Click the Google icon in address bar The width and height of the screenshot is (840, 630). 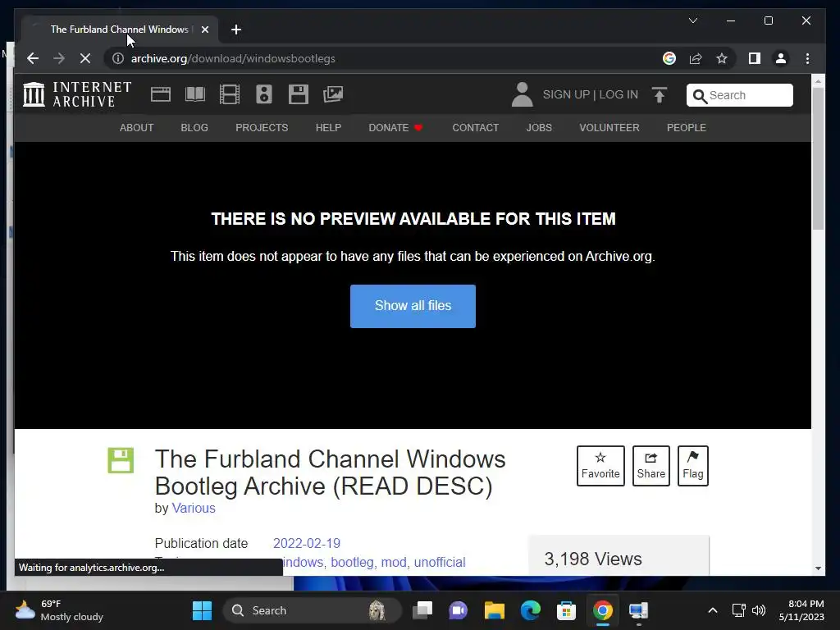[669, 58]
